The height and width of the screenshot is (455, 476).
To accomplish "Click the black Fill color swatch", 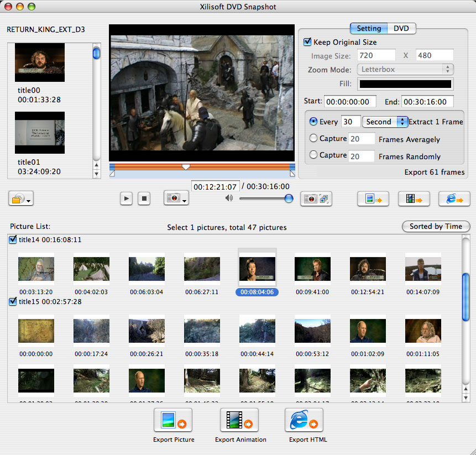I will (405, 84).
